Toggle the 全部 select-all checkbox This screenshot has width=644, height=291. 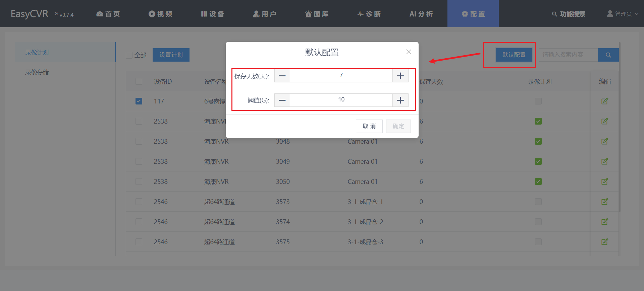[129, 55]
